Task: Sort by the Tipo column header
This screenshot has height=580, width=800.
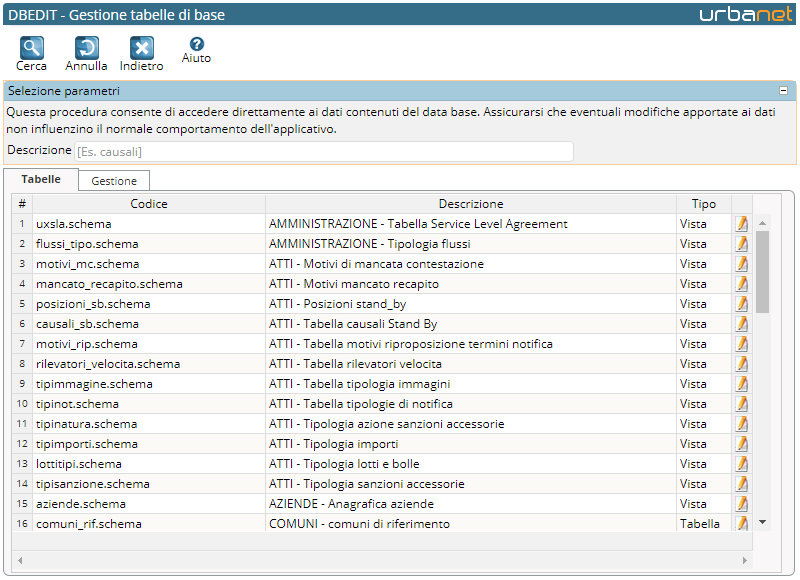Action: coord(704,204)
